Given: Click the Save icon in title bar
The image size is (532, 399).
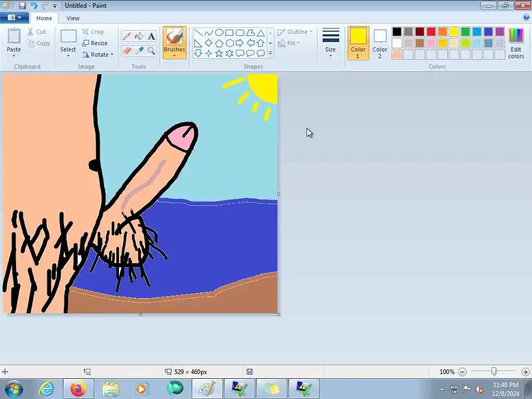Looking at the screenshot, I should [x=22, y=5].
